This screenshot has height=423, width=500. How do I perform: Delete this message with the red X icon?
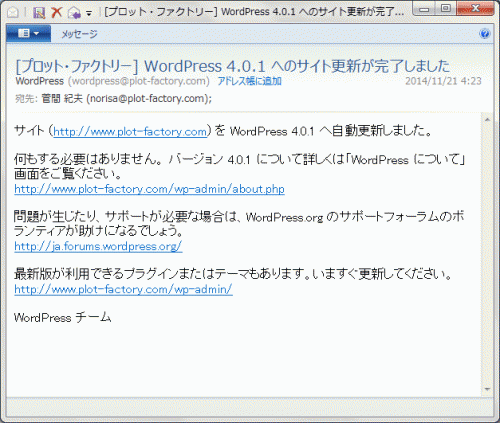click(57, 13)
